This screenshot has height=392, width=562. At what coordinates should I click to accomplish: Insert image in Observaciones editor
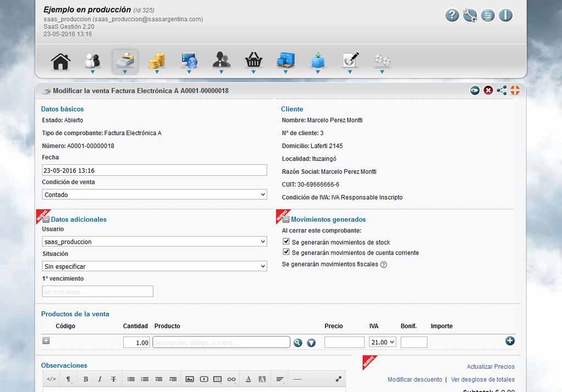click(x=189, y=379)
